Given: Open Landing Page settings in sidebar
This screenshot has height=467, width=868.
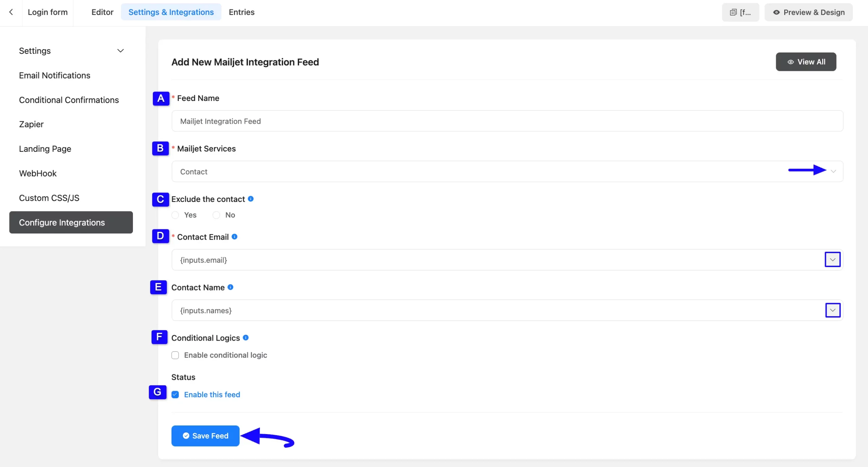Looking at the screenshot, I should click(45, 149).
